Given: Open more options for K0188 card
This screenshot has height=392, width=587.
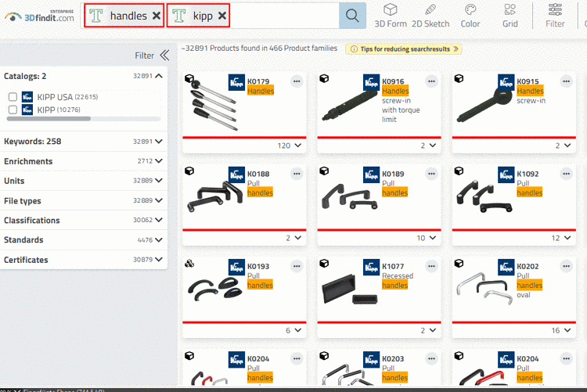Looking at the screenshot, I should (x=297, y=174).
